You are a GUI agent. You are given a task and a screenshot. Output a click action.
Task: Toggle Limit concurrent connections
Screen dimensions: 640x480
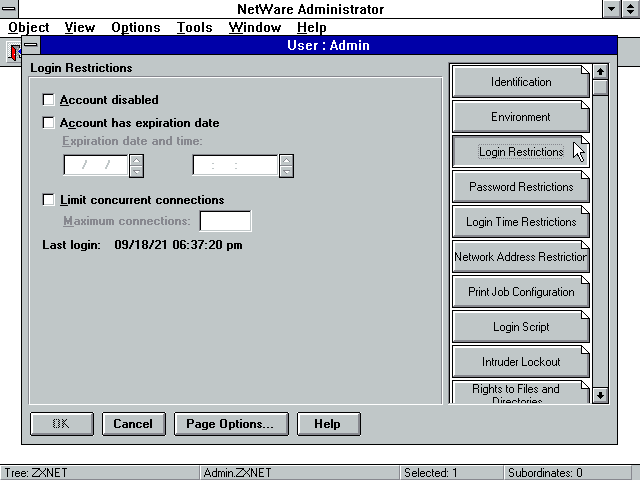point(49,200)
